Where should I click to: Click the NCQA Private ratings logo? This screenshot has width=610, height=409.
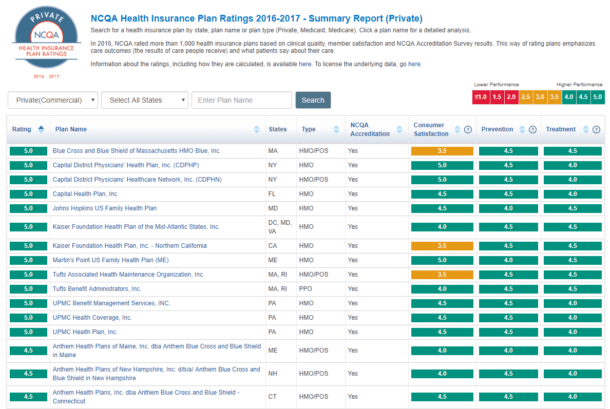47,42
